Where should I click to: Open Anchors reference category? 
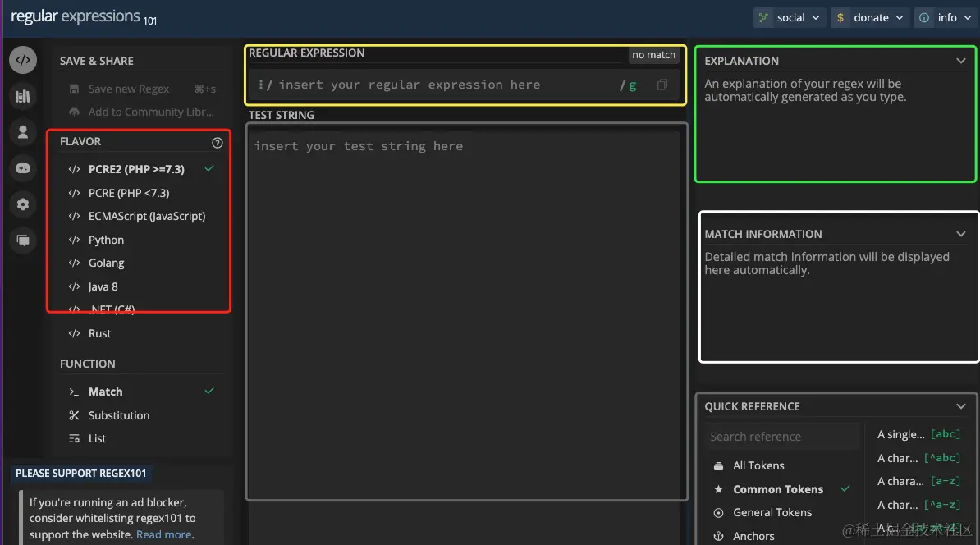pos(781,536)
